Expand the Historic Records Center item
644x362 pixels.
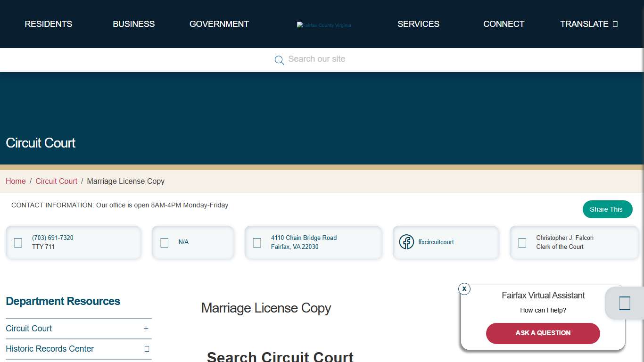point(146,349)
